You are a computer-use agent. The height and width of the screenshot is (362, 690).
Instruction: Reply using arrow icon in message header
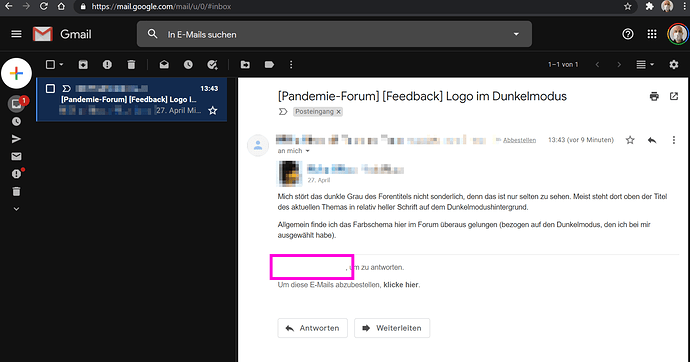coord(652,140)
